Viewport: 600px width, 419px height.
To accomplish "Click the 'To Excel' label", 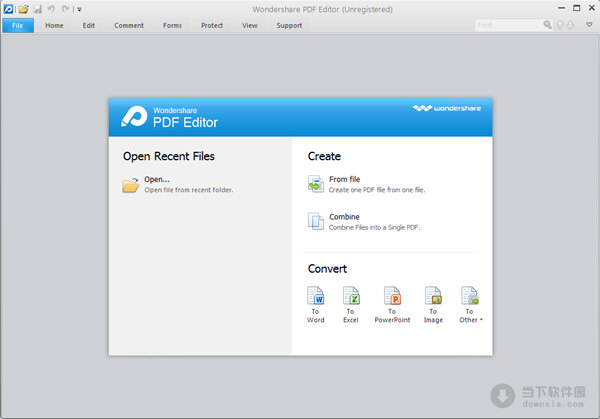I will 351,316.
